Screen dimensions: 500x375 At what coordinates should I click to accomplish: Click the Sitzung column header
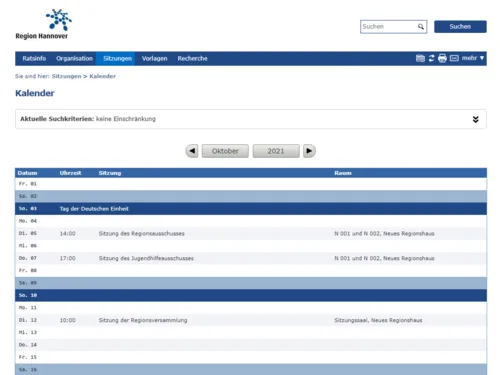click(110, 173)
